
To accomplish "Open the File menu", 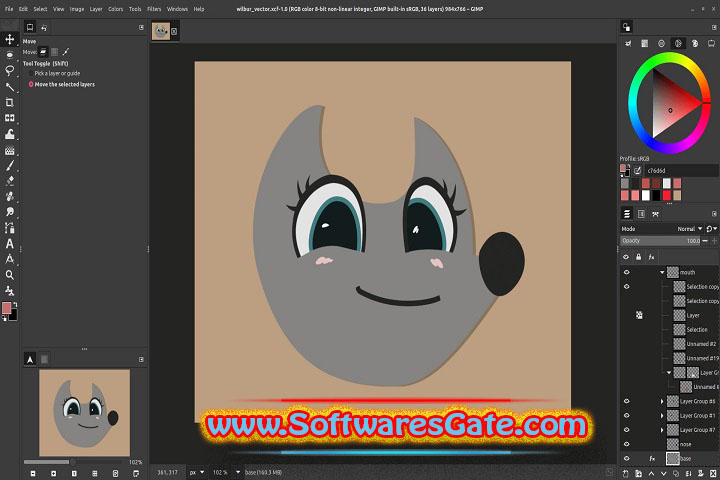I will pos(9,9).
